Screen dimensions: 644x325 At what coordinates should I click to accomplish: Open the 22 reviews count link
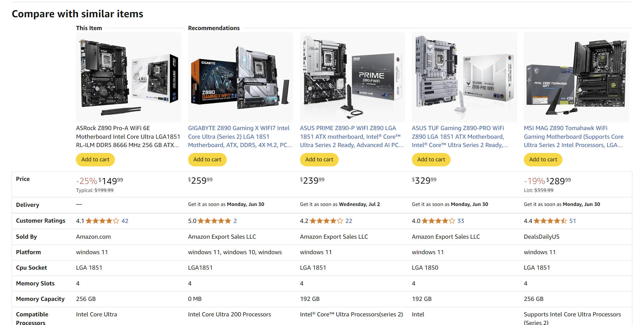[349, 221]
